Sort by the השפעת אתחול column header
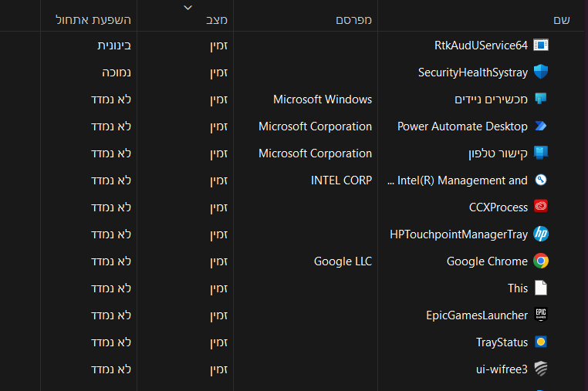The image size is (588, 391). (93, 19)
